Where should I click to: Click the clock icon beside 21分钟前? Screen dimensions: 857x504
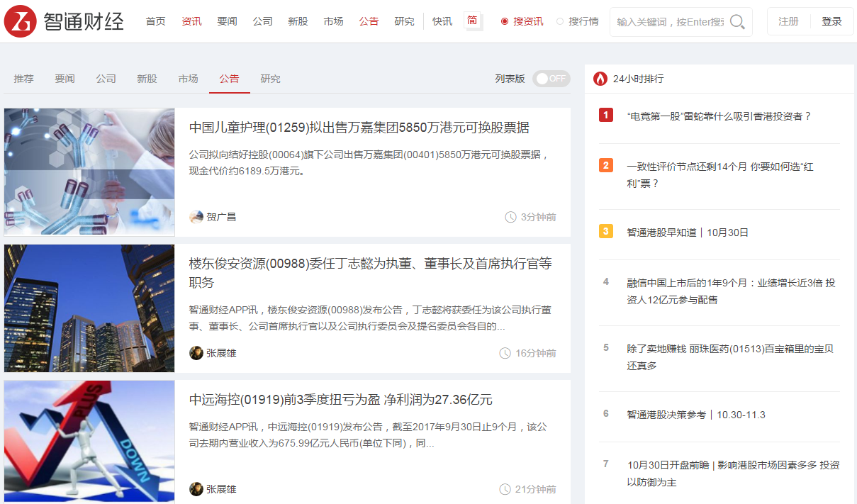(505, 489)
